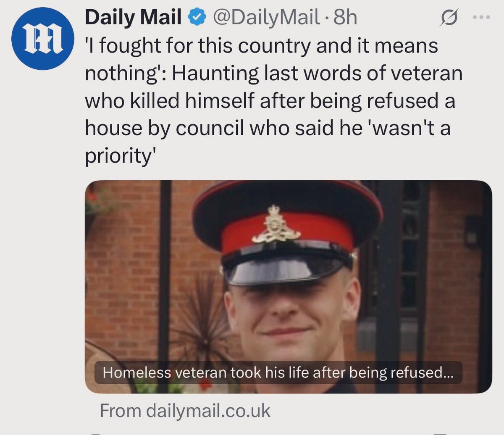Viewport: 504px width, 435px height.
Task: Open the veteran article preview image
Action: pyautogui.click(x=288, y=287)
